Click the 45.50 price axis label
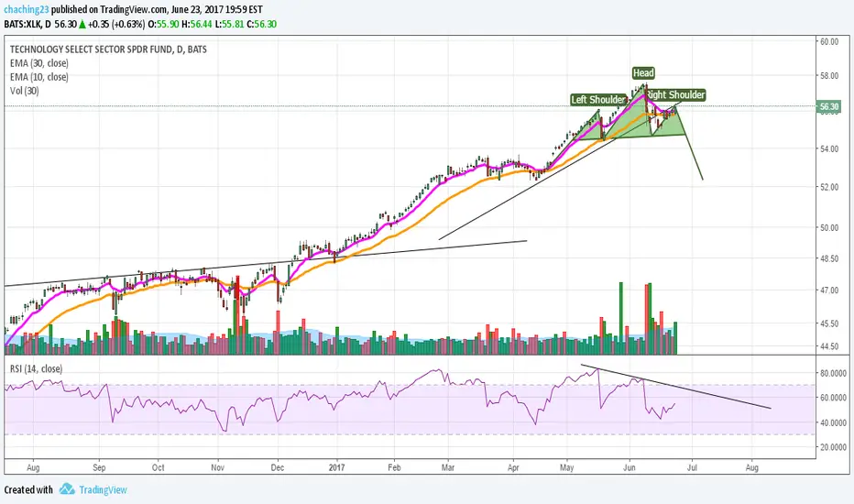The image size is (854, 504). pos(829,323)
